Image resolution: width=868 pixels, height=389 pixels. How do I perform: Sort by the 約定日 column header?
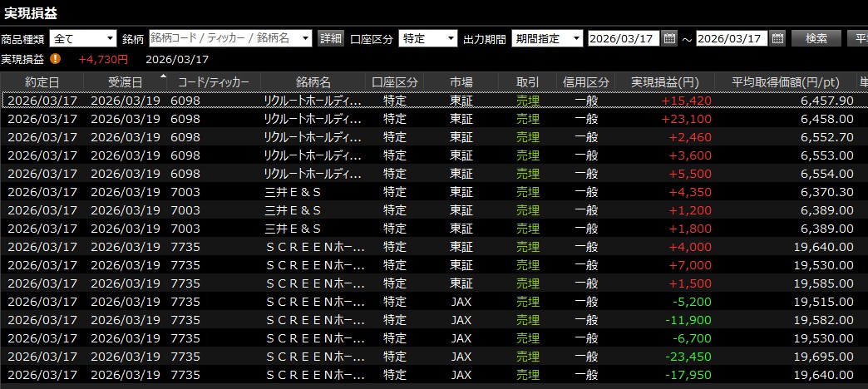click(42, 81)
